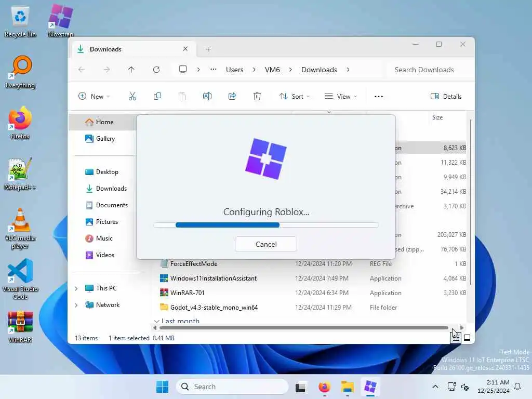Expand the This PC tree node
This screenshot has width=532, height=399.
click(76, 288)
